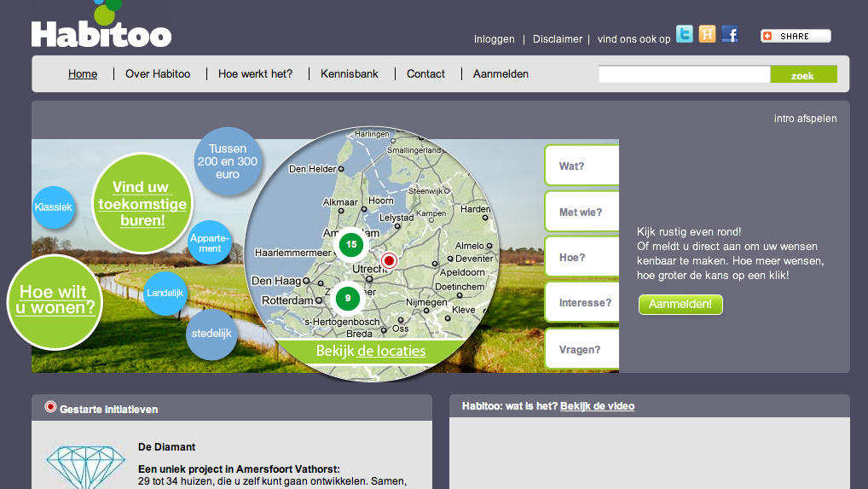868x489 pixels.
Task: Select the Wat? tab
Action: [x=582, y=166]
